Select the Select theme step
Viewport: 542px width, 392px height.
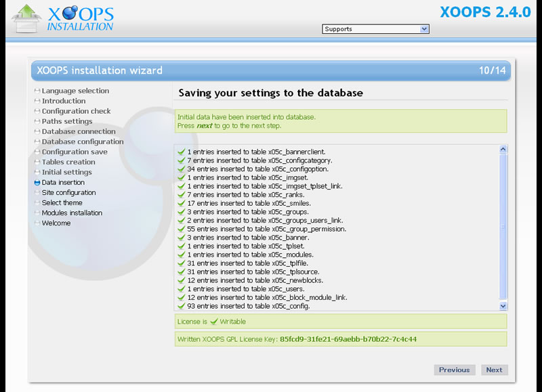pos(62,202)
